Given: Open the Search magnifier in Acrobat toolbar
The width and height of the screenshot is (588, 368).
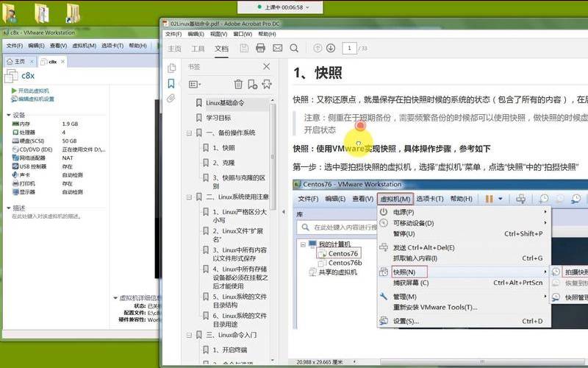Looking at the screenshot, I should coord(295,48).
